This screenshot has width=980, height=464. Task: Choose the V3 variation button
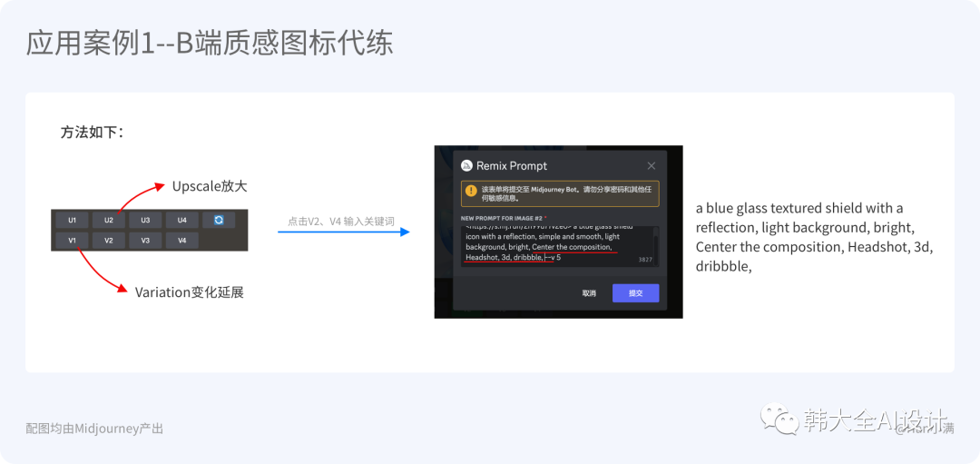click(145, 240)
